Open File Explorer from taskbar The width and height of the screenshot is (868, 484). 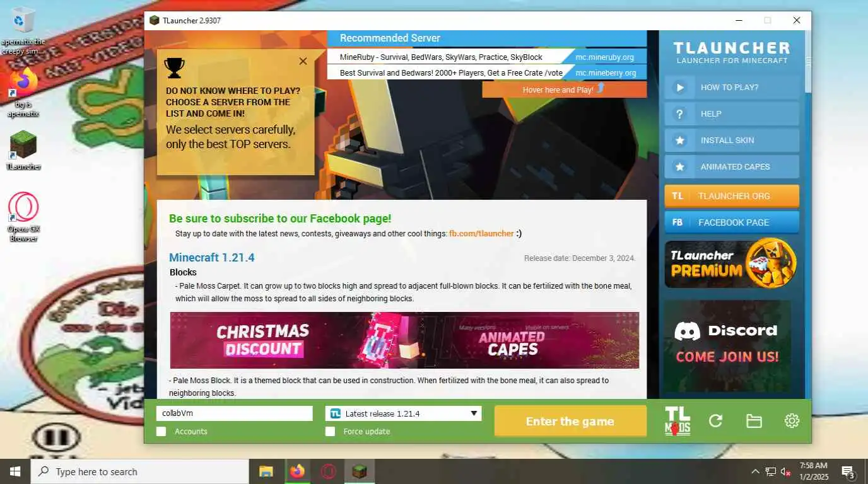(266, 471)
